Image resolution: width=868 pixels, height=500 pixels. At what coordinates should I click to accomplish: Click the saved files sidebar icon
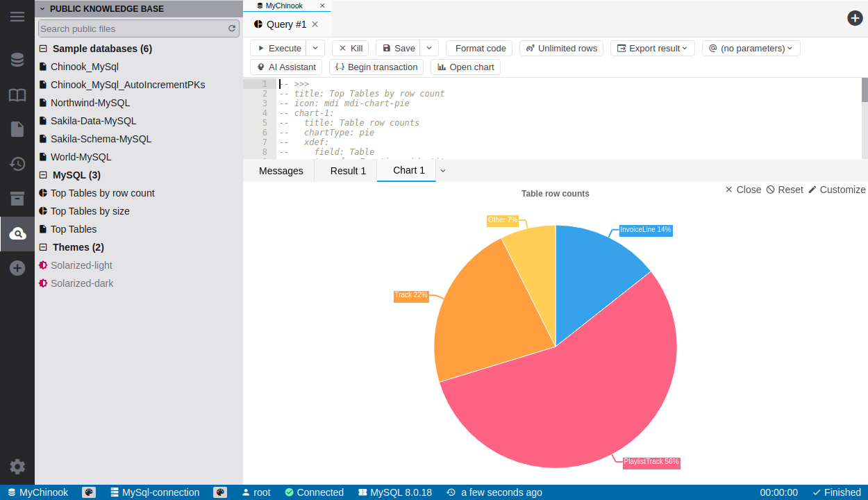click(17, 129)
